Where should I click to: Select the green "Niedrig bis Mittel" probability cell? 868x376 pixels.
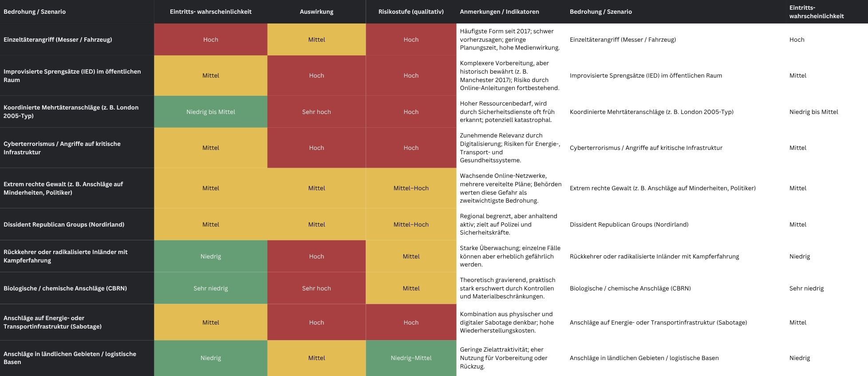click(x=211, y=112)
